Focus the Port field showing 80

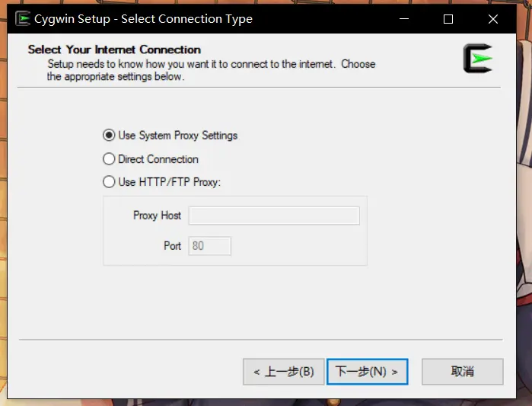(209, 246)
